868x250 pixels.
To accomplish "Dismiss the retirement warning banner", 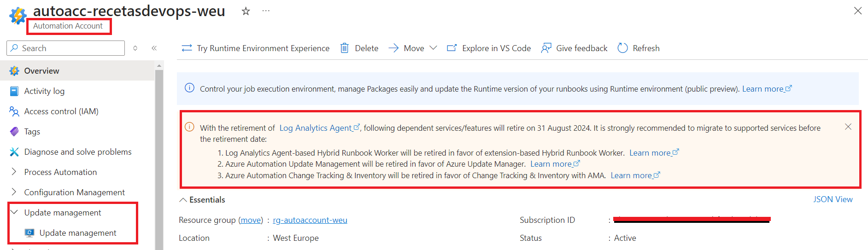I will [848, 127].
